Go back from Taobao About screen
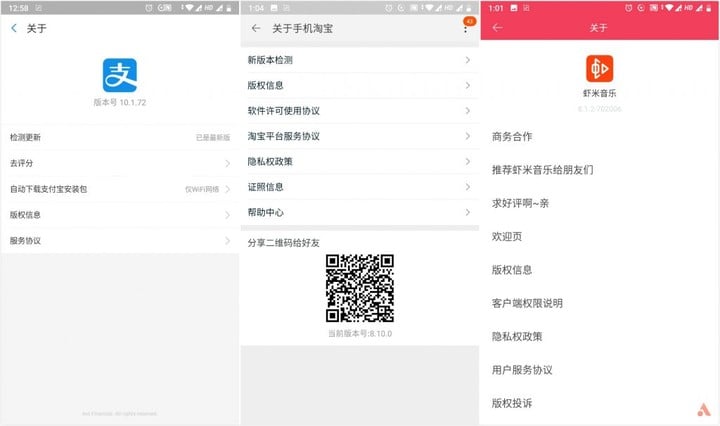Screen dimensions: 720x426 (256, 28)
